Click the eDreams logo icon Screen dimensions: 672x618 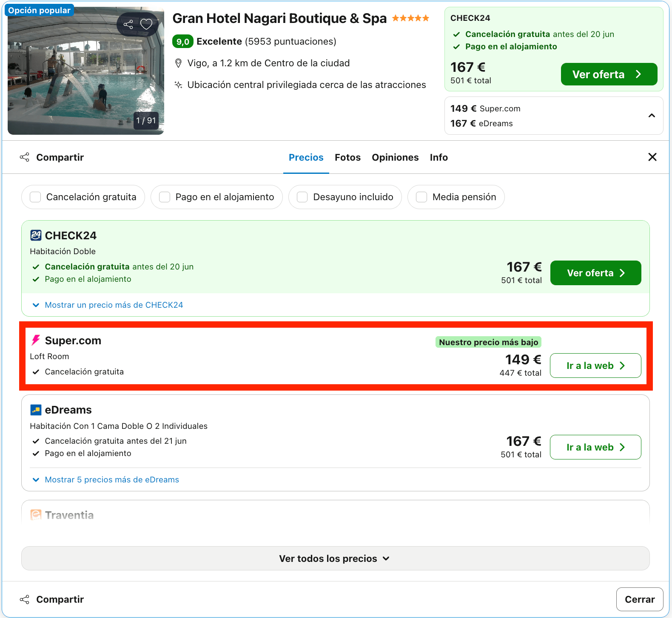point(36,410)
